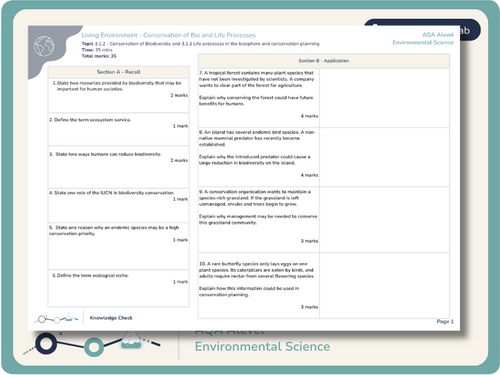
Task: Click the '3 marks' label for question 9
Action: tap(309, 241)
